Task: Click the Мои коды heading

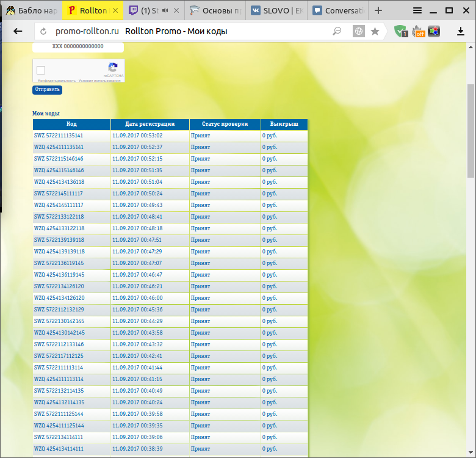Action: coord(46,114)
